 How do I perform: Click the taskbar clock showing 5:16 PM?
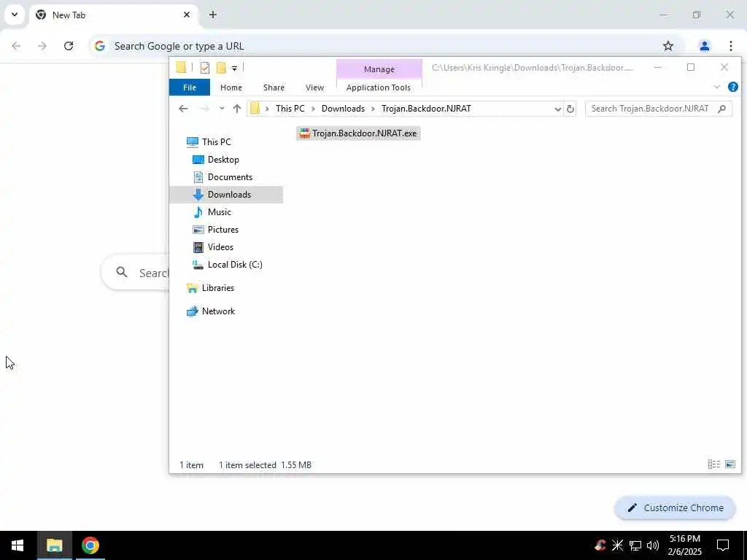coord(684,545)
